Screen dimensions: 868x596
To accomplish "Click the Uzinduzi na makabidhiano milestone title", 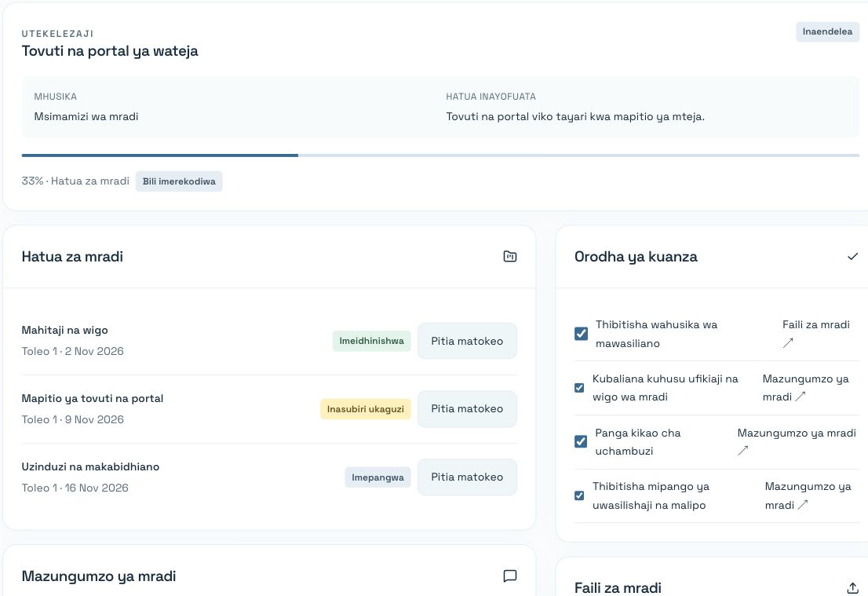I will [x=90, y=466].
